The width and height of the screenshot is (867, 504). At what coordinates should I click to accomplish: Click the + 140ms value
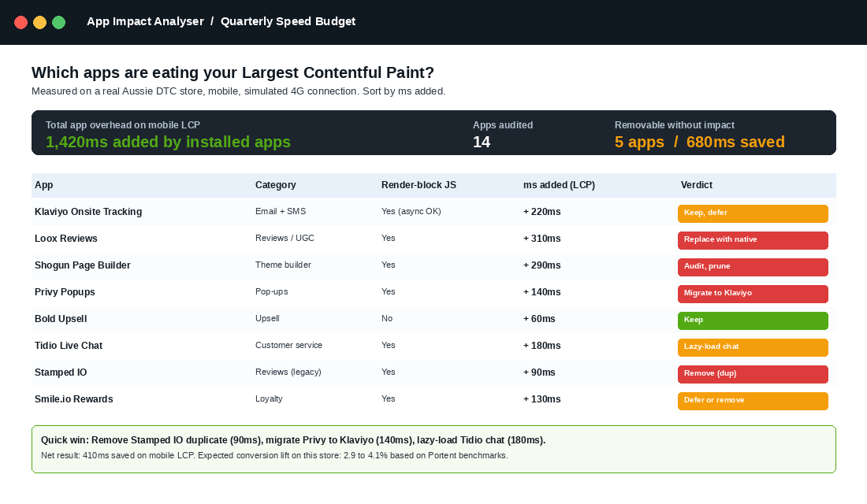(x=542, y=292)
